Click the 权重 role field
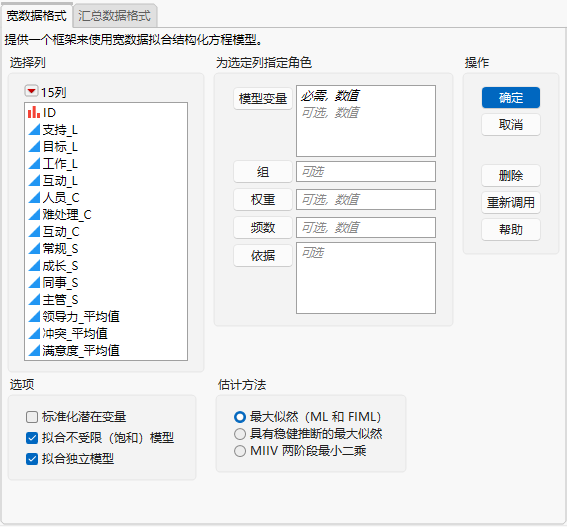This screenshot has height=527, width=567. coord(366,199)
